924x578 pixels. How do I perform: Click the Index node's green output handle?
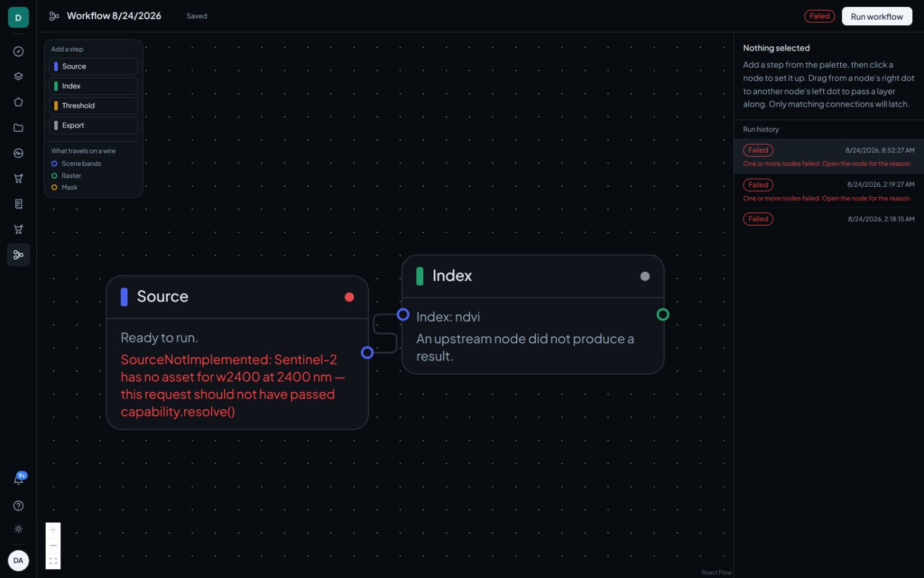[663, 315]
